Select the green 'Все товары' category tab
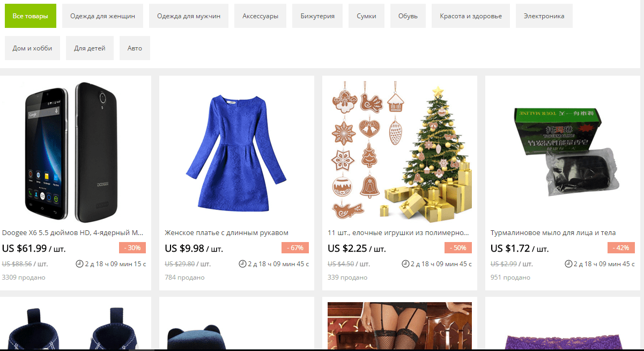 (31, 16)
